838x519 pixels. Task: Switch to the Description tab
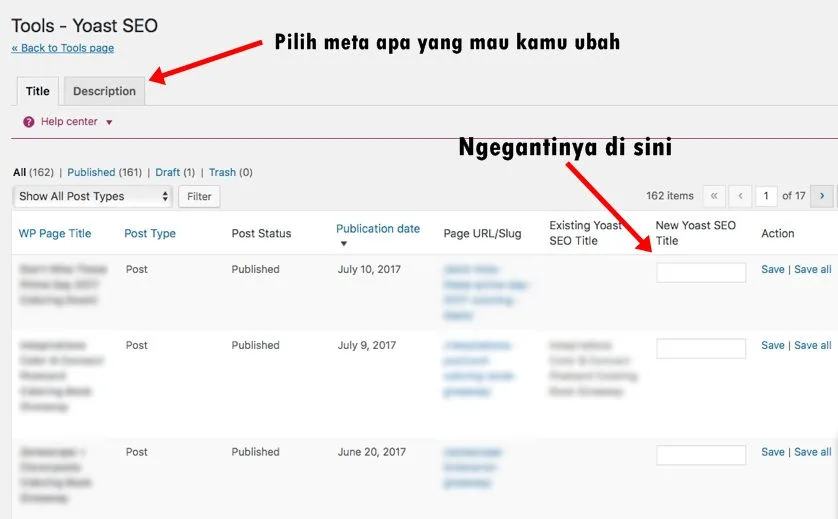point(104,91)
